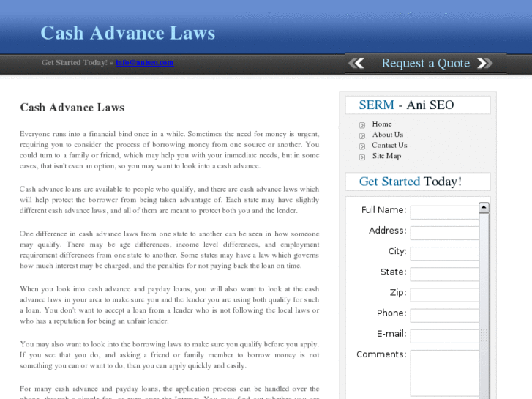Open the Site Map menu link
Screen dimensions: 532x399
[387, 156]
